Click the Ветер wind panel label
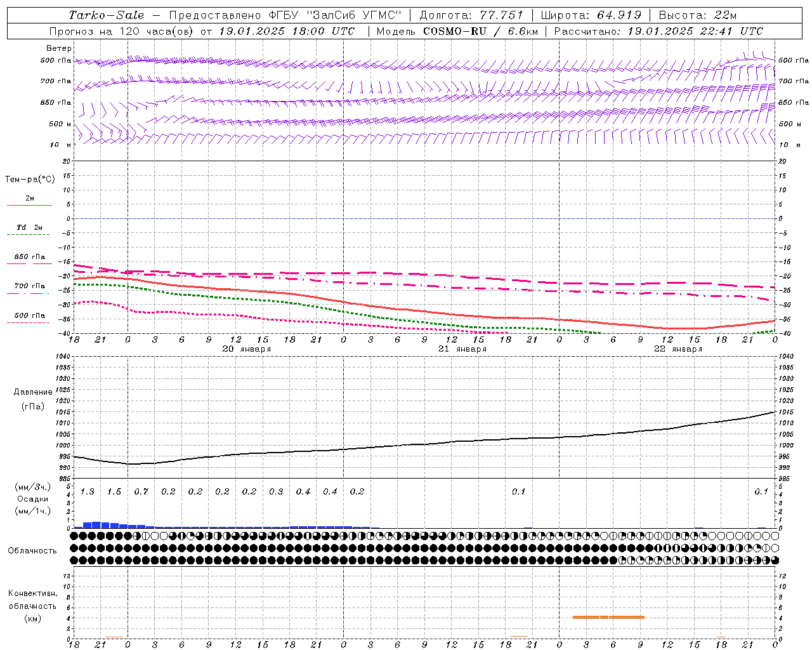 click(x=59, y=48)
